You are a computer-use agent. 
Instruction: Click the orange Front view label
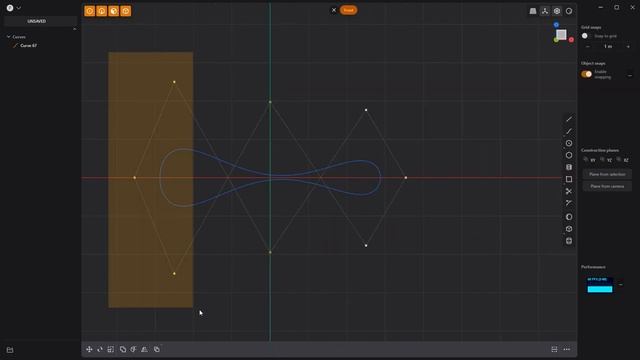tap(348, 10)
